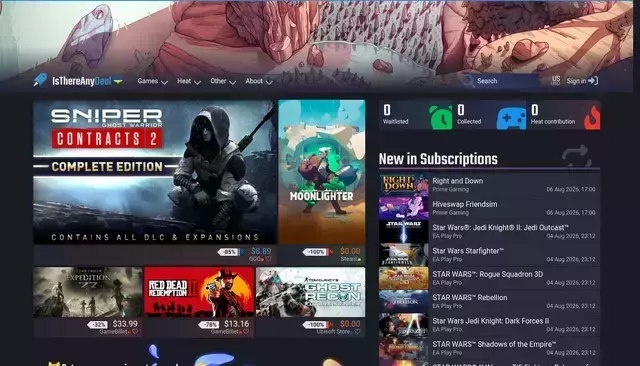Open Star Wars Jedi Knight II: Jedi Outcast
Viewport: 640px width, 366px height.
click(489, 231)
